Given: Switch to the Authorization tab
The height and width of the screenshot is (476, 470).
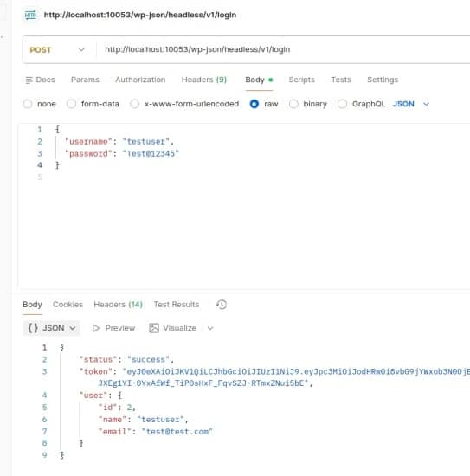Looking at the screenshot, I should (140, 80).
